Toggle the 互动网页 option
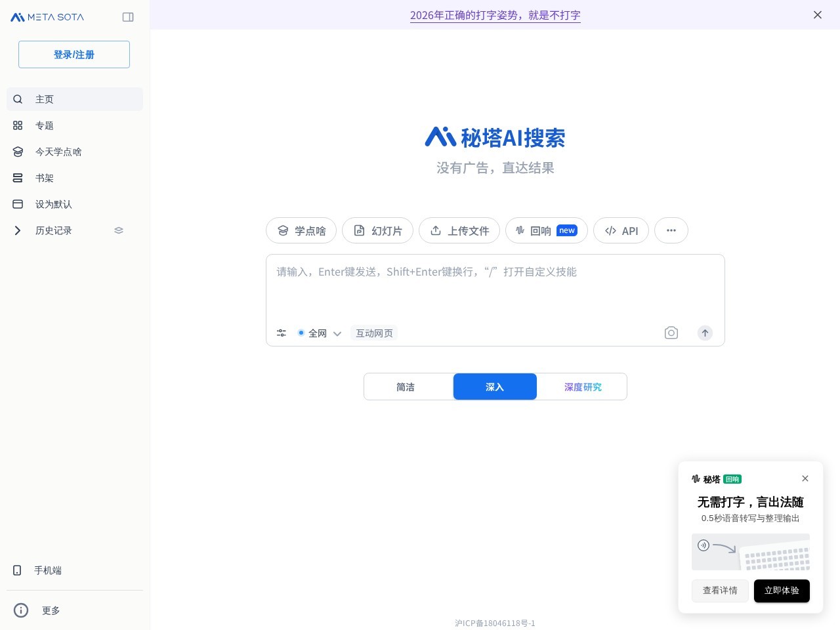The height and width of the screenshot is (630, 840). click(x=374, y=333)
